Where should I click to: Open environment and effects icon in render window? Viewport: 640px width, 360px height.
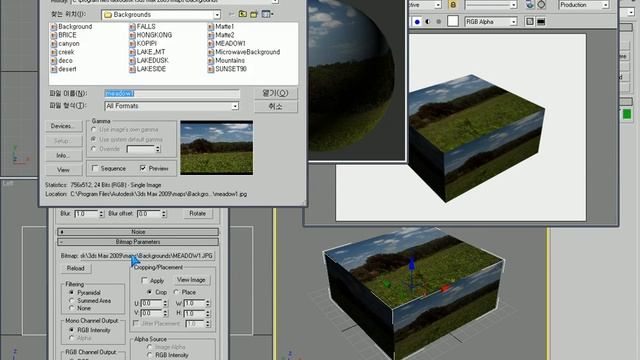click(x=530, y=5)
